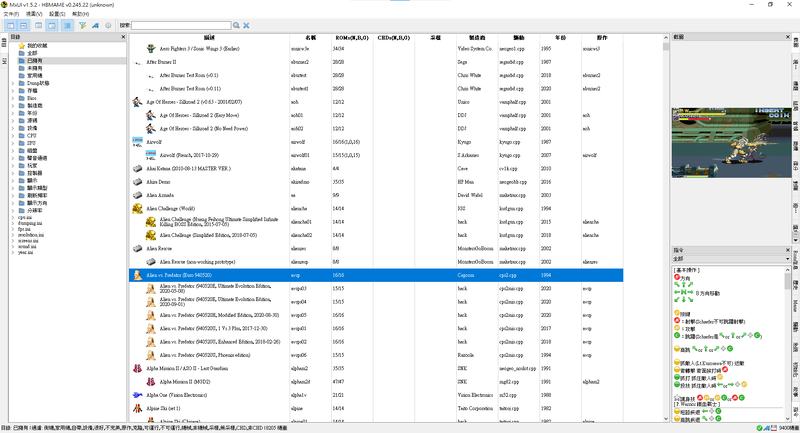The height and width of the screenshot is (433, 800).
Task: Close the 指令 command panel
Action: (787, 250)
